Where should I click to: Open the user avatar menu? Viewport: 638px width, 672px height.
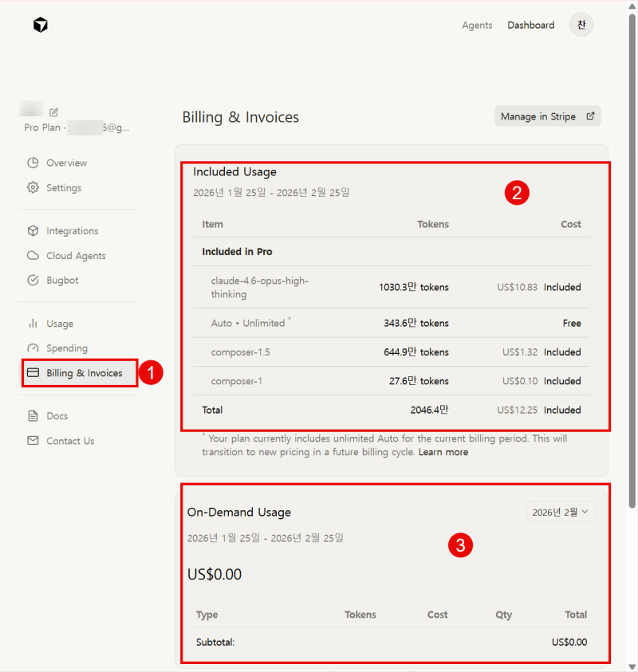coord(581,25)
